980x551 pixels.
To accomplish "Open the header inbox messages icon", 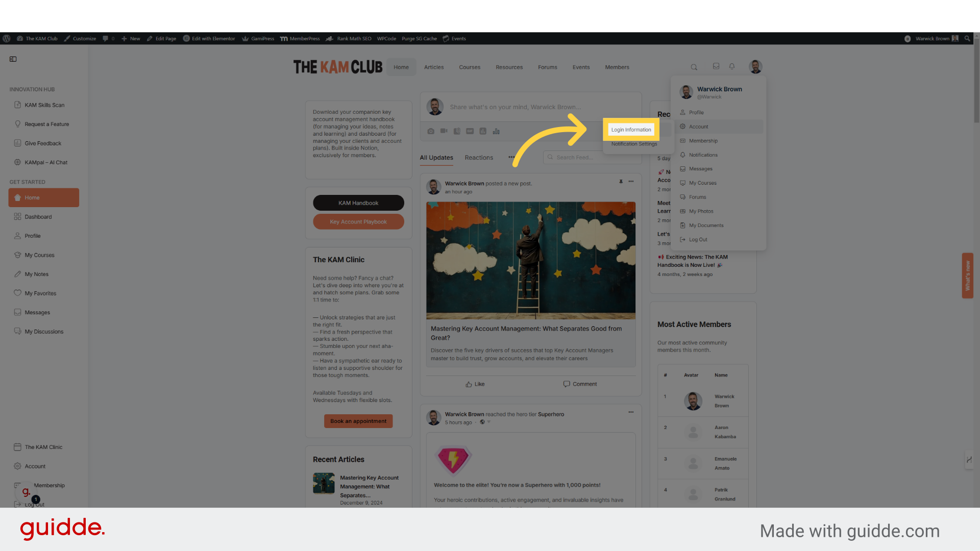I will [x=716, y=66].
